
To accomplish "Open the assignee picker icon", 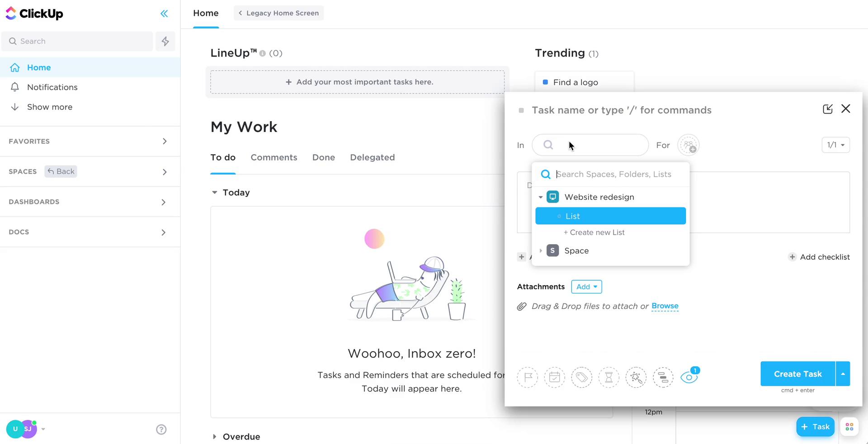I will (689, 145).
